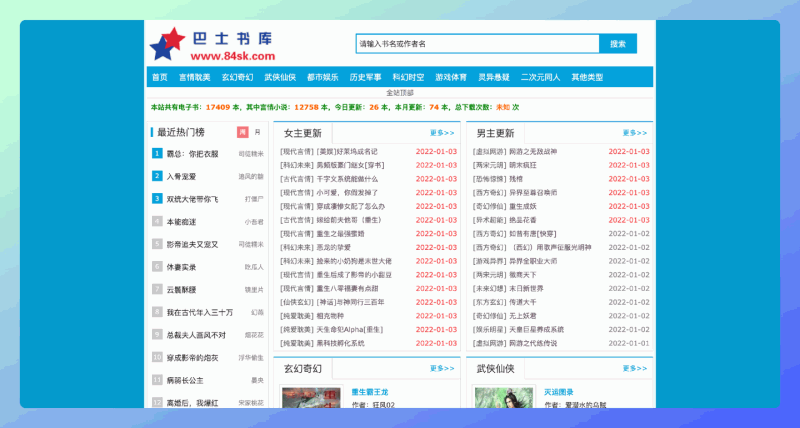Click the 重生霸王龙 cover thumbnail
Image resolution: width=800 pixels, height=428 pixels.
(311, 397)
